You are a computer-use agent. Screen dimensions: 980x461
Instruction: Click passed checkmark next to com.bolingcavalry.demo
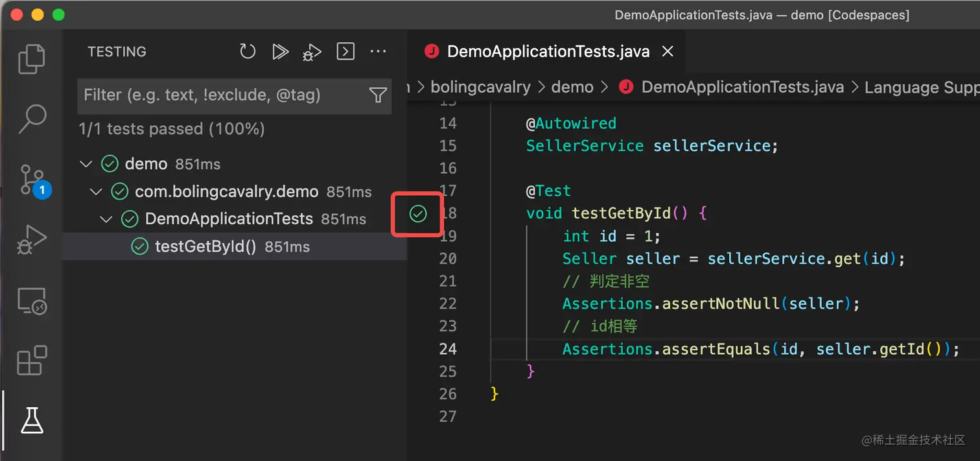pos(119,192)
